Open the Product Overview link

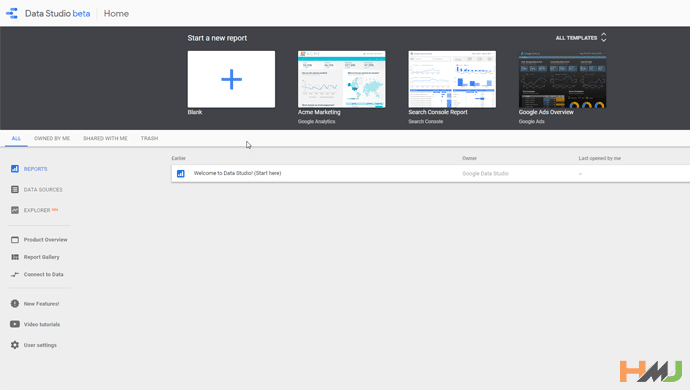(x=46, y=240)
